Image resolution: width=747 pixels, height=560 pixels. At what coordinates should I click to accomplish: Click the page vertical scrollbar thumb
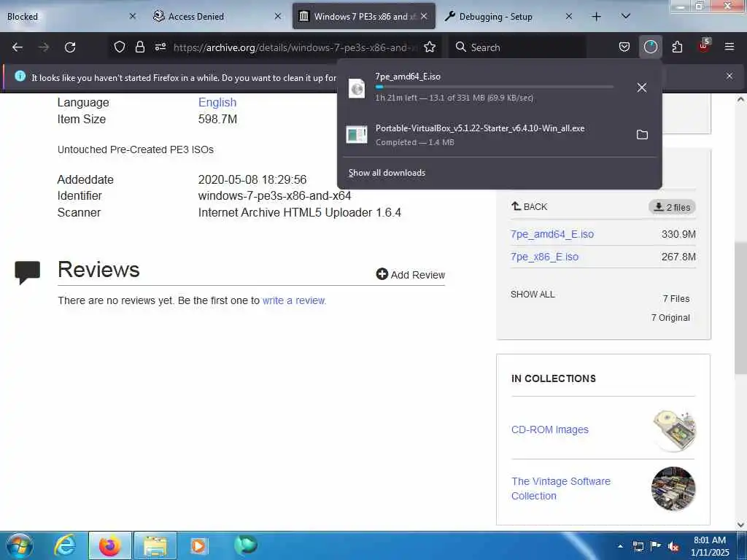tap(740, 307)
